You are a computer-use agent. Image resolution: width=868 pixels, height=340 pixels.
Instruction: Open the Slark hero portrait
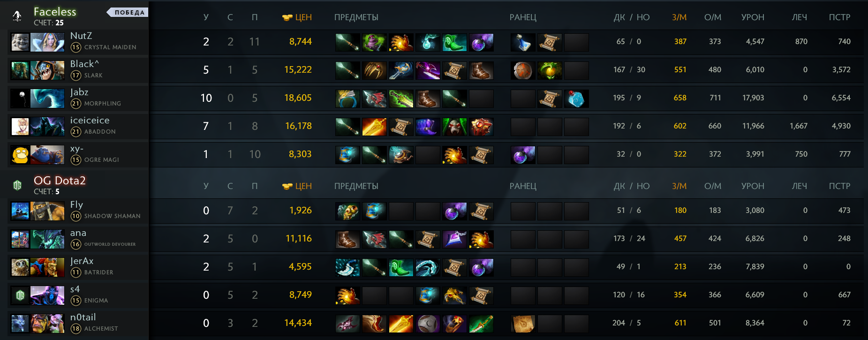pyautogui.click(x=47, y=70)
